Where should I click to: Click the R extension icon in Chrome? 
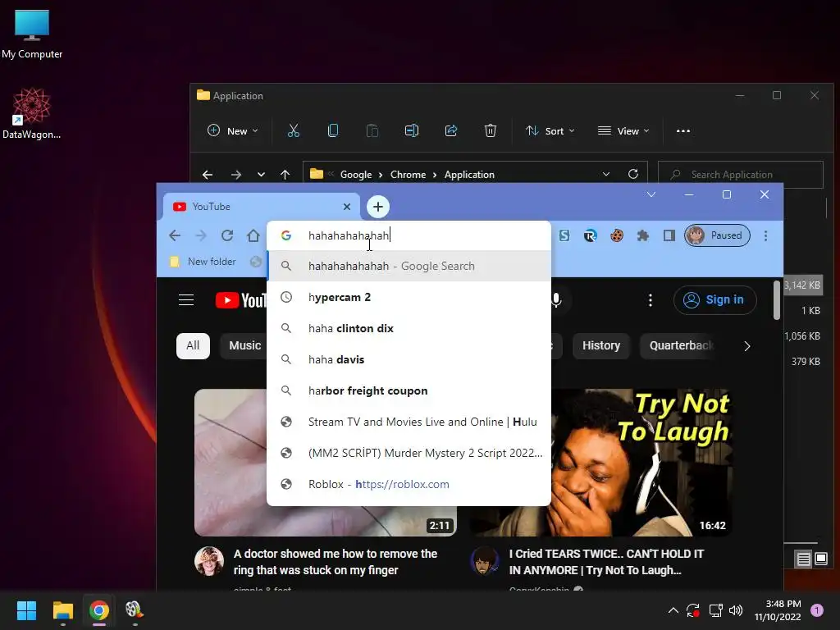[591, 235]
